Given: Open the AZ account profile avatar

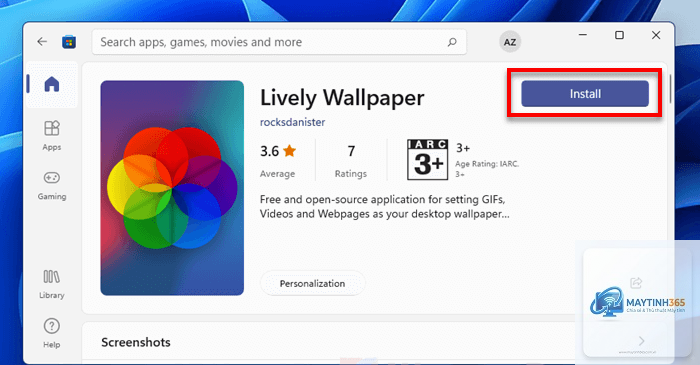Looking at the screenshot, I should pos(510,42).
